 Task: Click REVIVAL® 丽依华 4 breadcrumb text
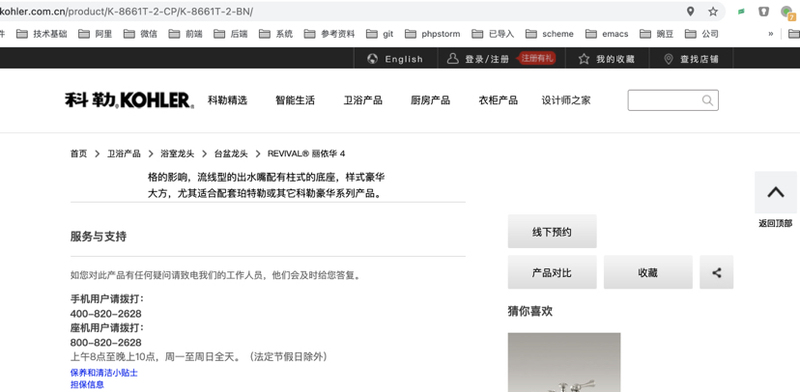tap(306, 154)
